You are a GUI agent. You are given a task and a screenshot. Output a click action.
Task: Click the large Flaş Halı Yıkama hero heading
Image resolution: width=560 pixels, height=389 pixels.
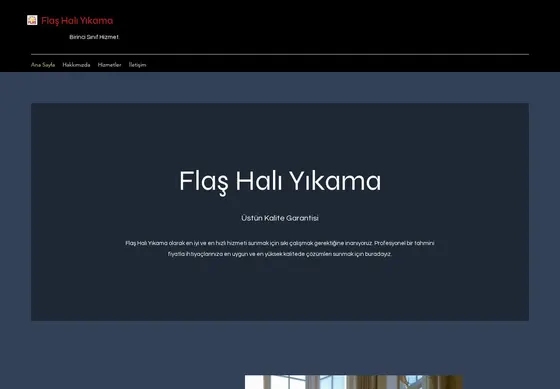coord(280,182)
